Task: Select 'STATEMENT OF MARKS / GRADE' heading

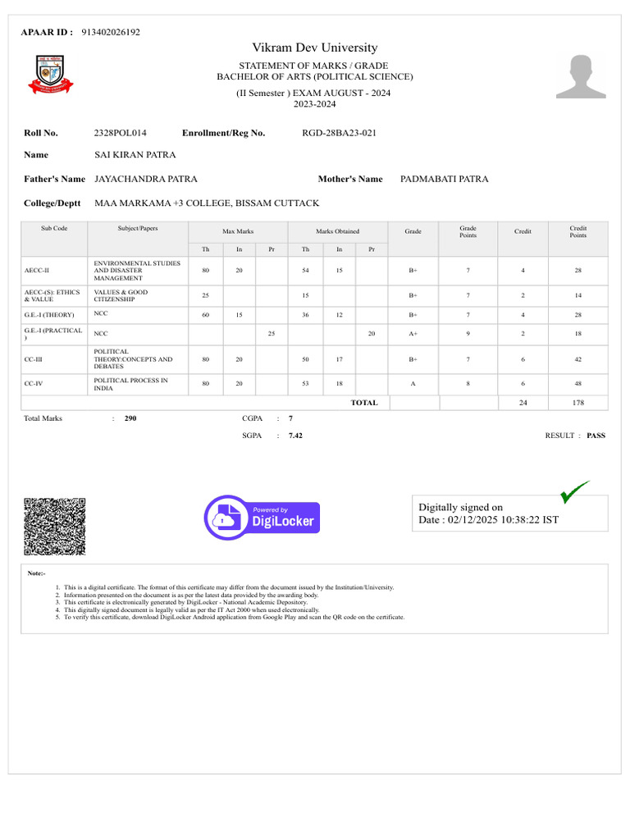Action: (313, 66)
